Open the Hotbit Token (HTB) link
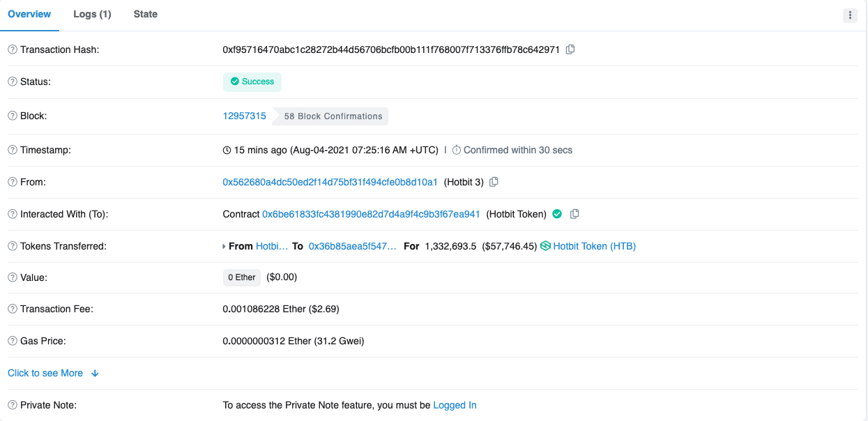868x421 pixels. pos(594,246)
